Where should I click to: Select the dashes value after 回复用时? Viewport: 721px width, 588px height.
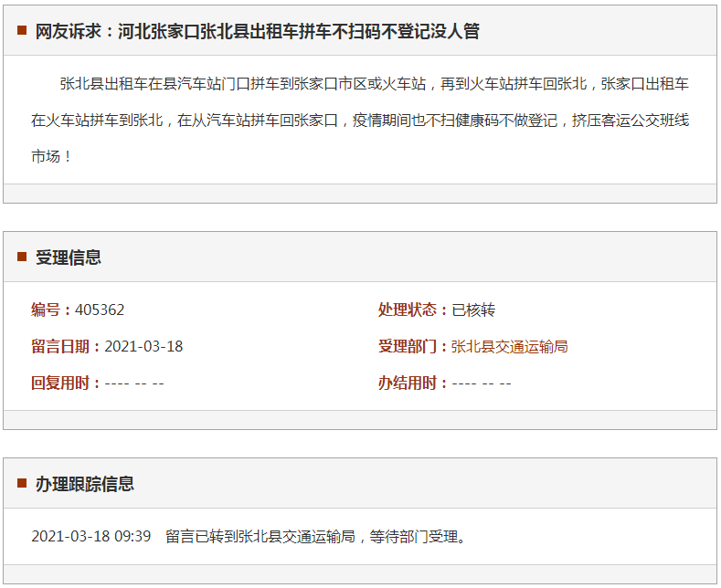[134, 383]
